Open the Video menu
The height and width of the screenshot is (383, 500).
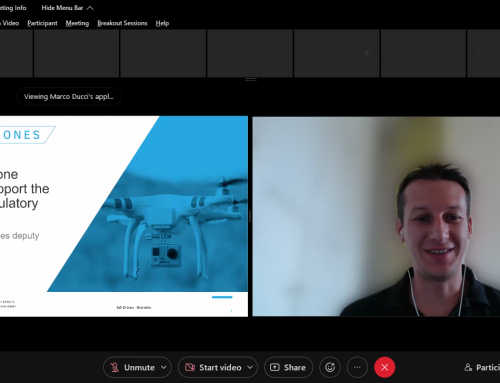coord(10,23)
